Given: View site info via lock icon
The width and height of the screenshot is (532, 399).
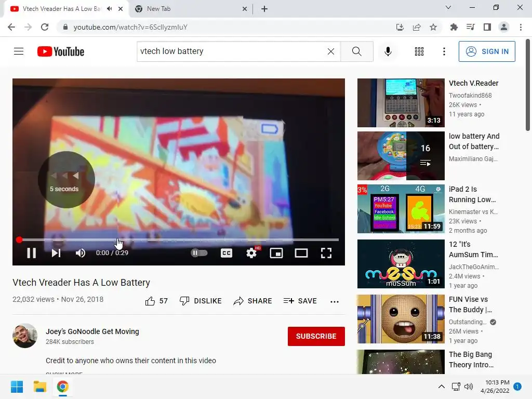Looking at the screenshot, I should point(65,27).
